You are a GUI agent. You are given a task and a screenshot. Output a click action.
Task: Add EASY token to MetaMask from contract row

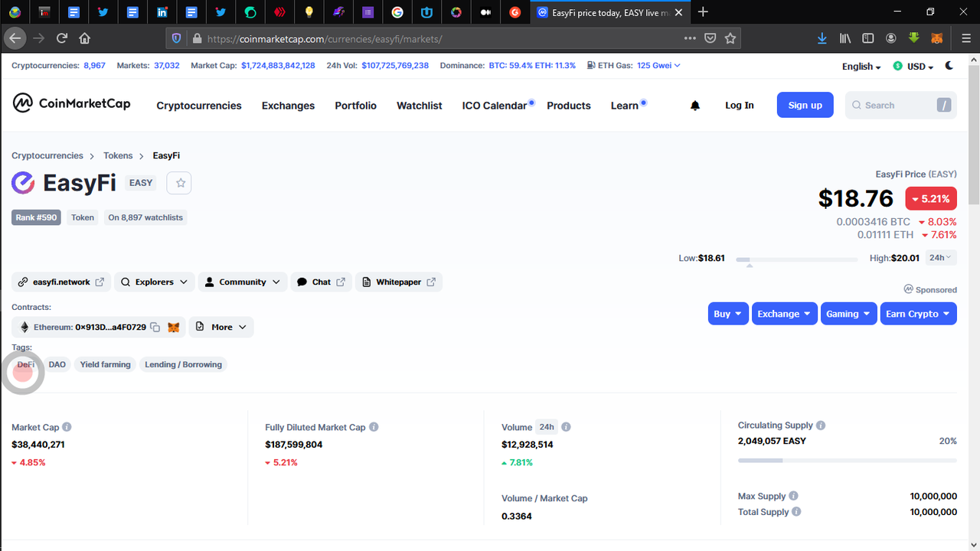[x=174, y=328]
